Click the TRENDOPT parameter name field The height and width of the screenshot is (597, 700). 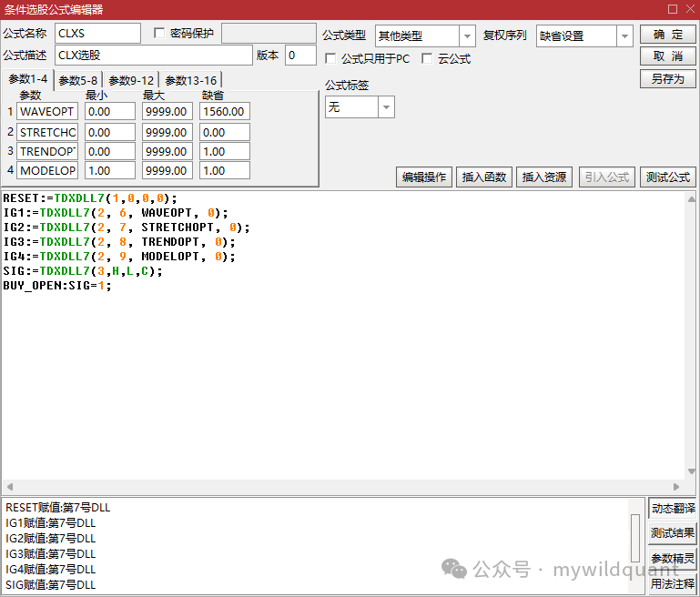[x=47, y=152]
